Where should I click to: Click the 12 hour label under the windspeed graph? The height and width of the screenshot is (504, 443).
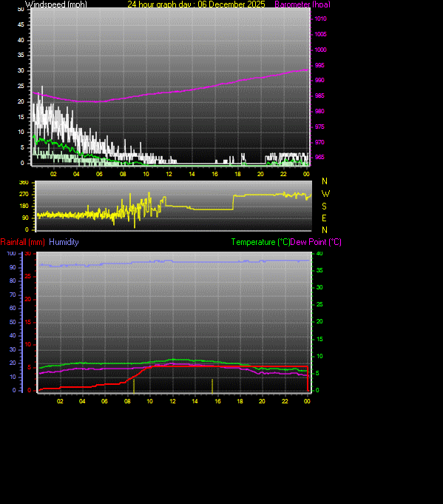coord(169,174)
